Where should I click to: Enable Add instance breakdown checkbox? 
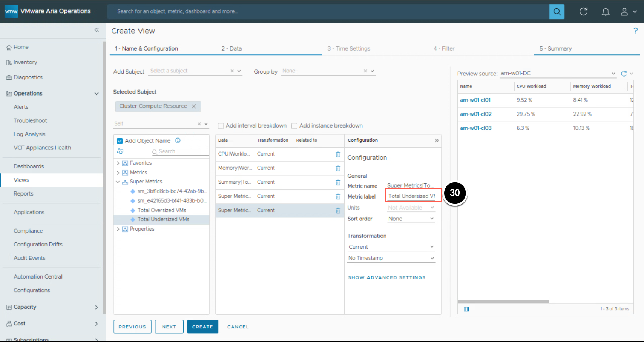[294, 126]
